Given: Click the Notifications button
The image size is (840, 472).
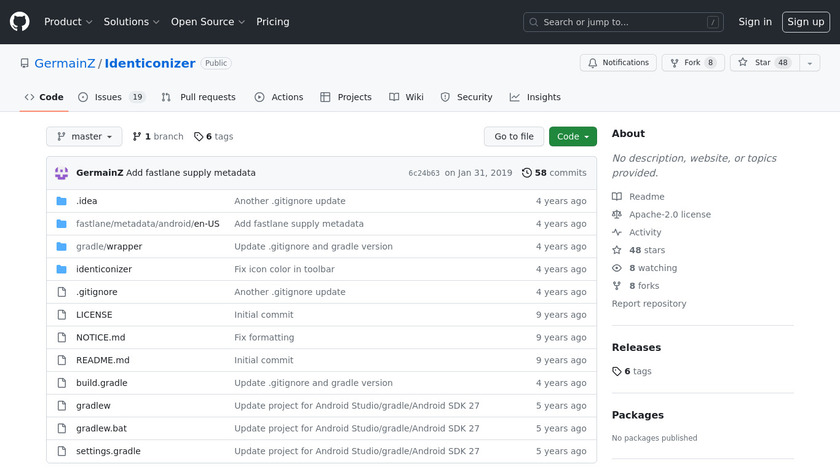Looking at the screenshot, I should [618, 63].
